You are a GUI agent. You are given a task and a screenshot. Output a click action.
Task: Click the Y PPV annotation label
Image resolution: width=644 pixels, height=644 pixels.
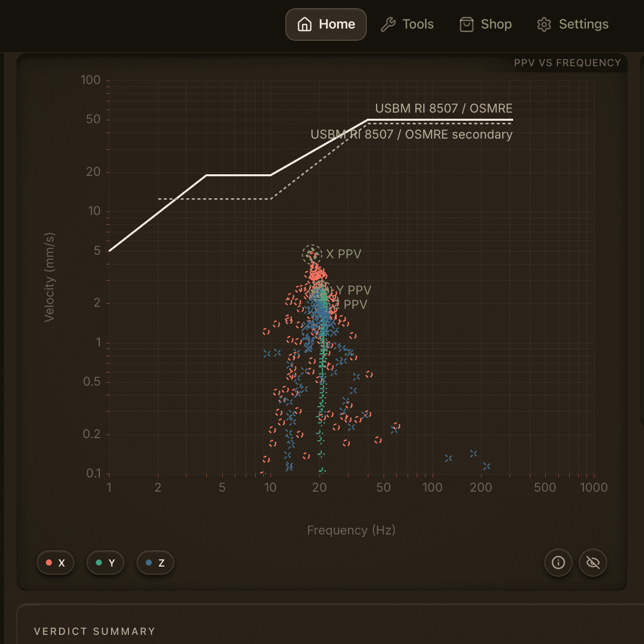[x=354, y=290]
